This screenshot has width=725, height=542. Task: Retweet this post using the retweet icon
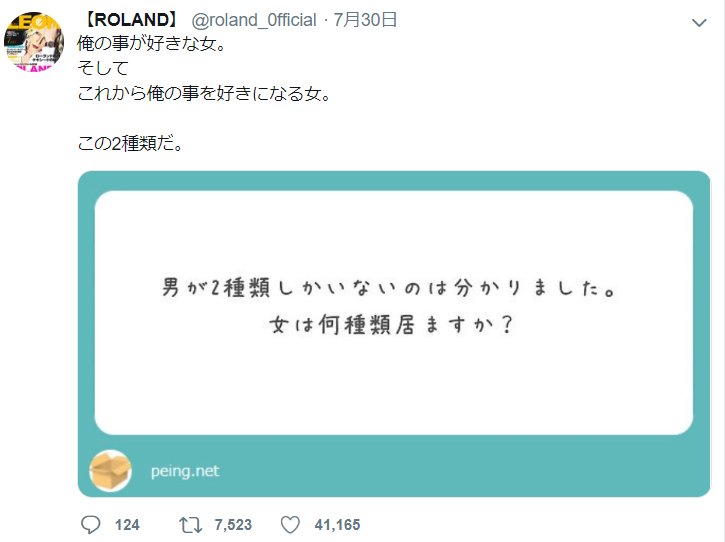click(190, 525)
